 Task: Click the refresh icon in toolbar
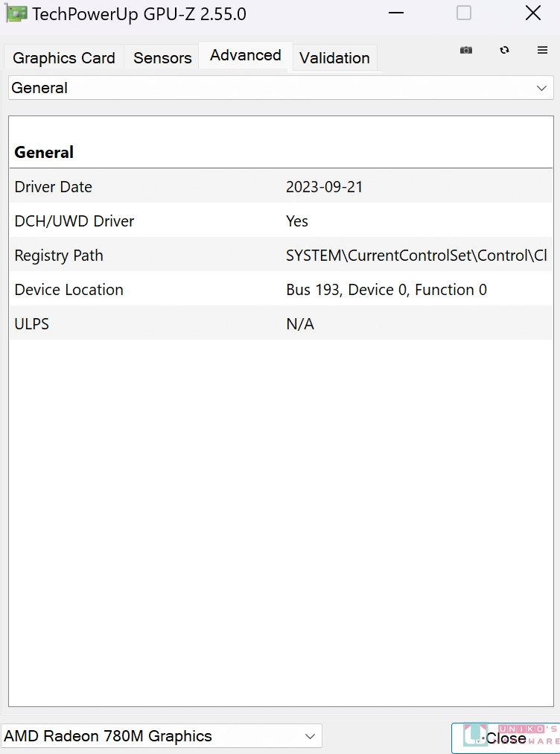tap(504, 50)
